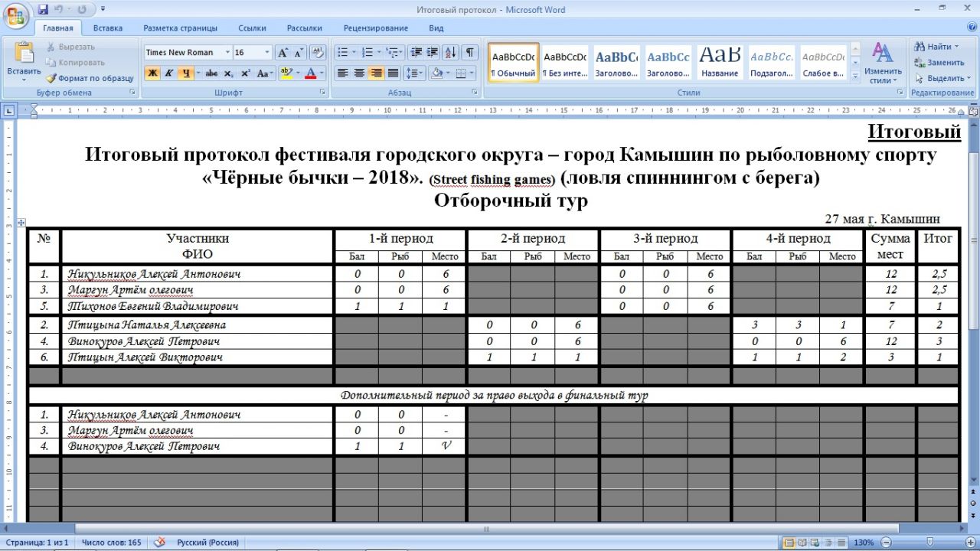Decrease font size with shrink font icon
The image size is (980, 551).
(x=299, y=53)
